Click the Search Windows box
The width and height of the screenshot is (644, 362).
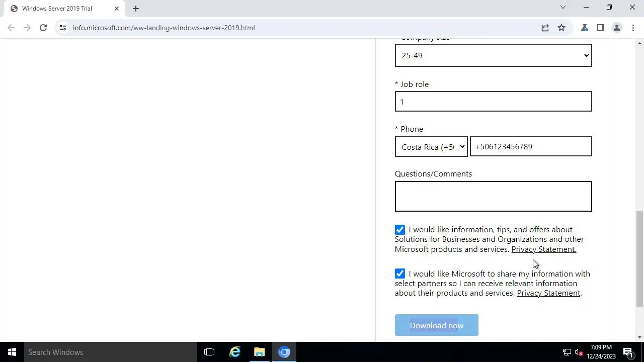point(111,352)
